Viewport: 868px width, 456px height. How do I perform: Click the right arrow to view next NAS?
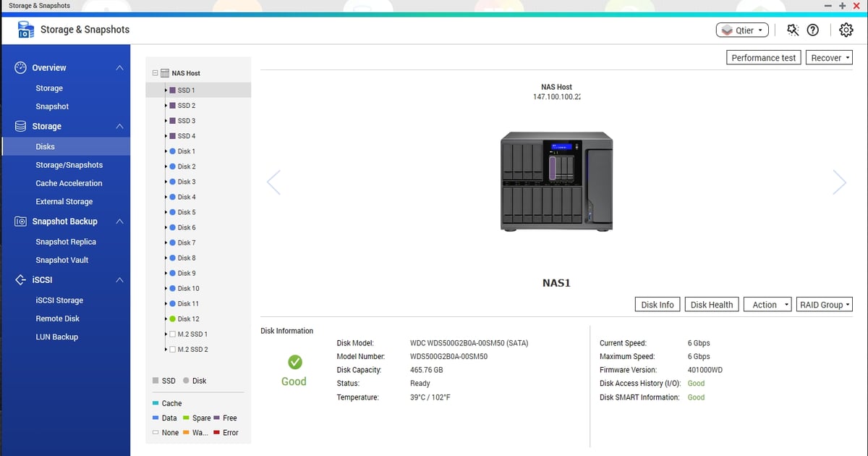[839, 182]
